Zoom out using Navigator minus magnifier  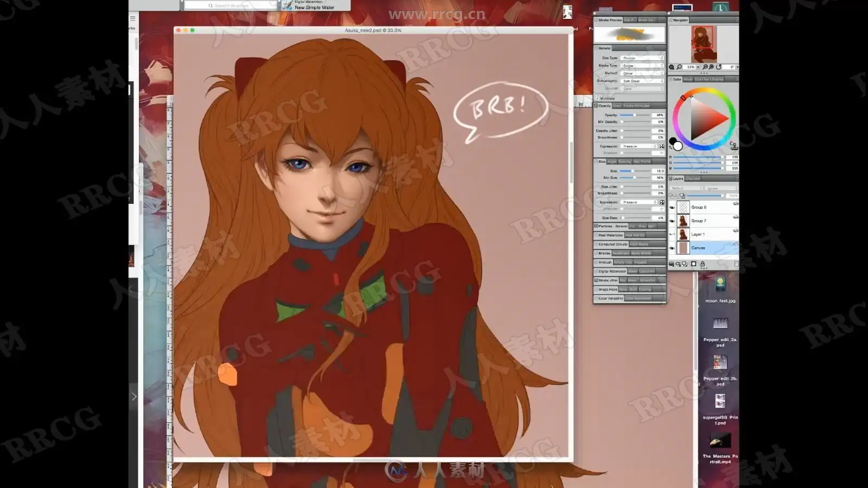705,67
